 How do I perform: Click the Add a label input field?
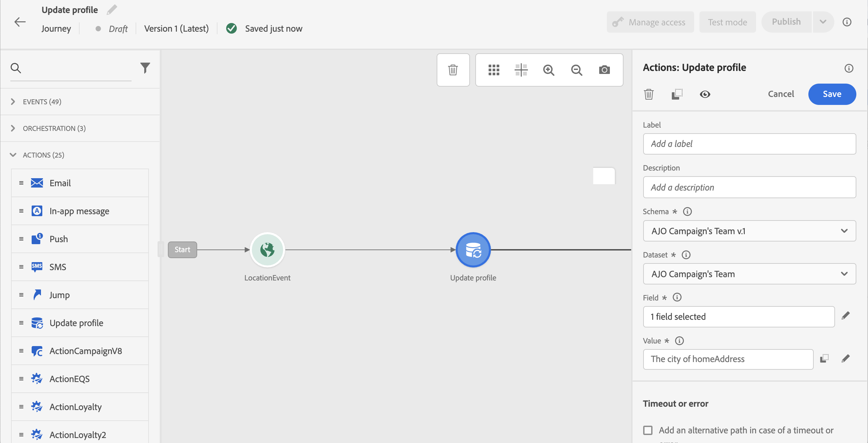click(749, 144)
